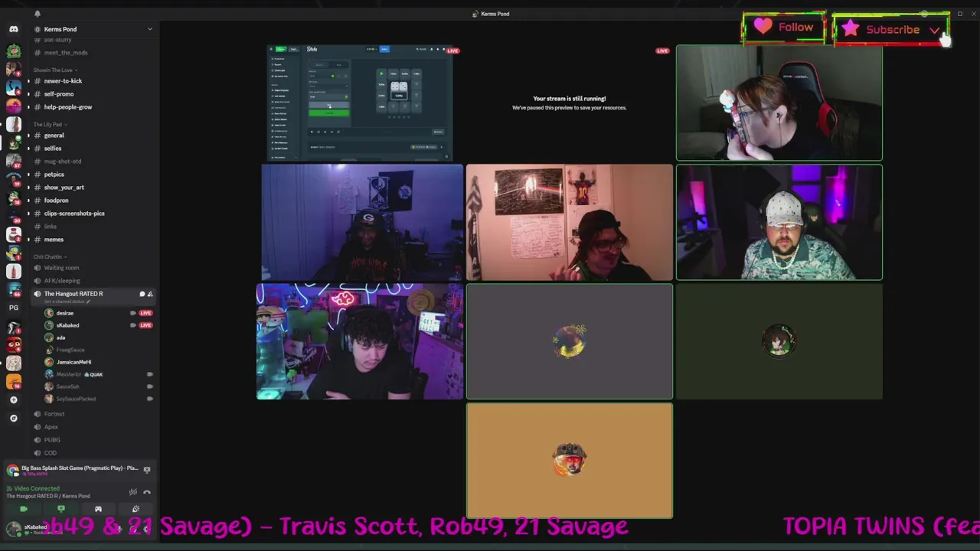Disconnect from voice call icon
This screenshot has height=551, width=980.
[147, 492]
